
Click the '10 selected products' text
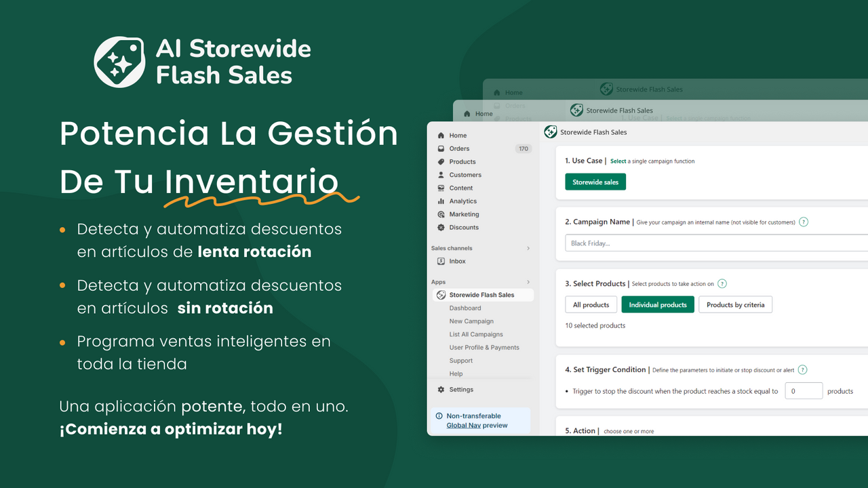595,326
